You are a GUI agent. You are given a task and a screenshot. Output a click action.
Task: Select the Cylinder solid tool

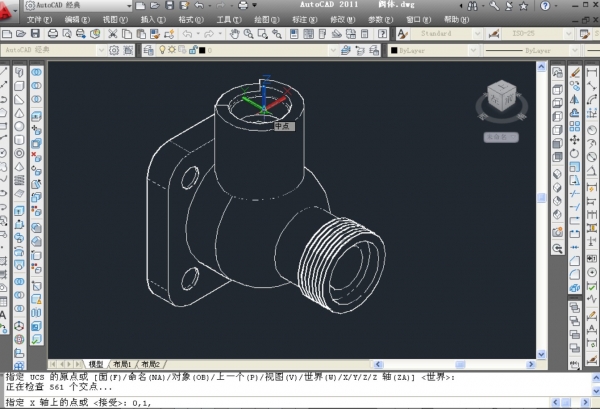(19, 140)
